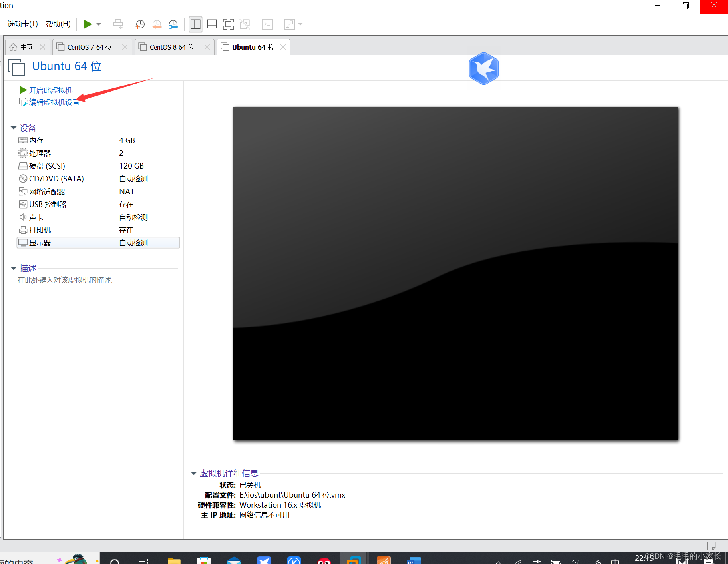Toggle the thumbnail bar view button
728x564 pixels.
(x=212, y=24)
